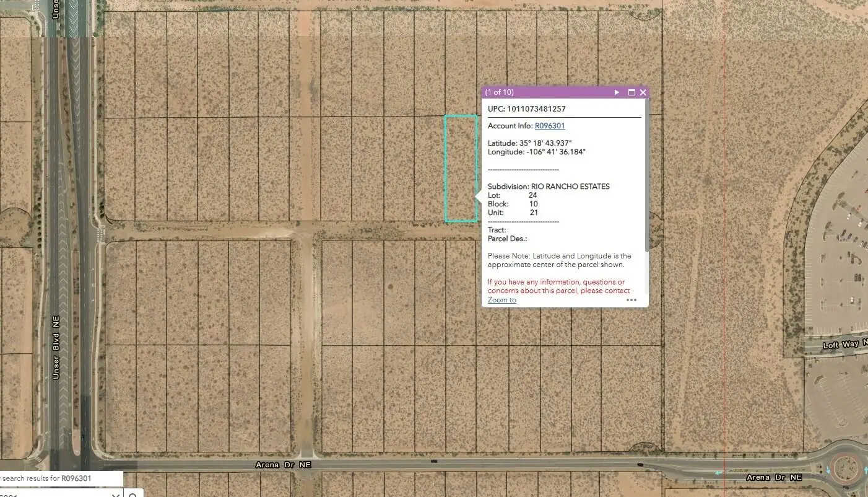Click the RIO RANCHO ESTATES subdivision text
This screenshot has height=497, width=868.
point(570,187)
